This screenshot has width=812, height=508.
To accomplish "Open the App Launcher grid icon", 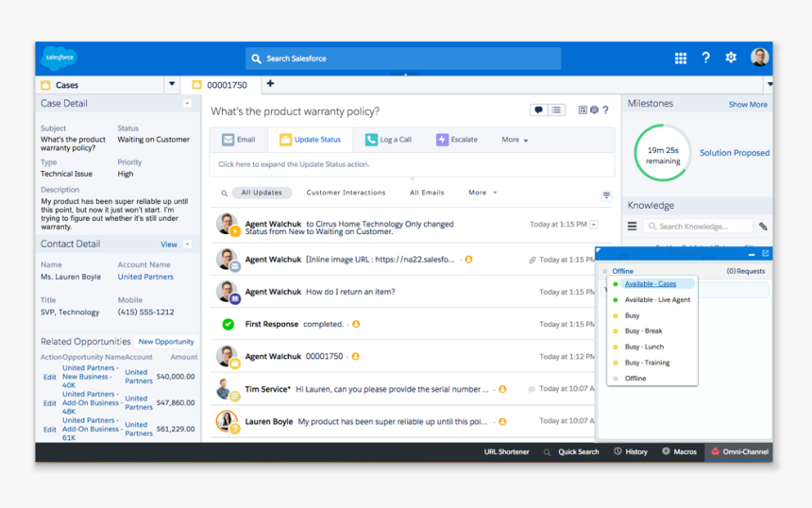I will pos(680,58).
